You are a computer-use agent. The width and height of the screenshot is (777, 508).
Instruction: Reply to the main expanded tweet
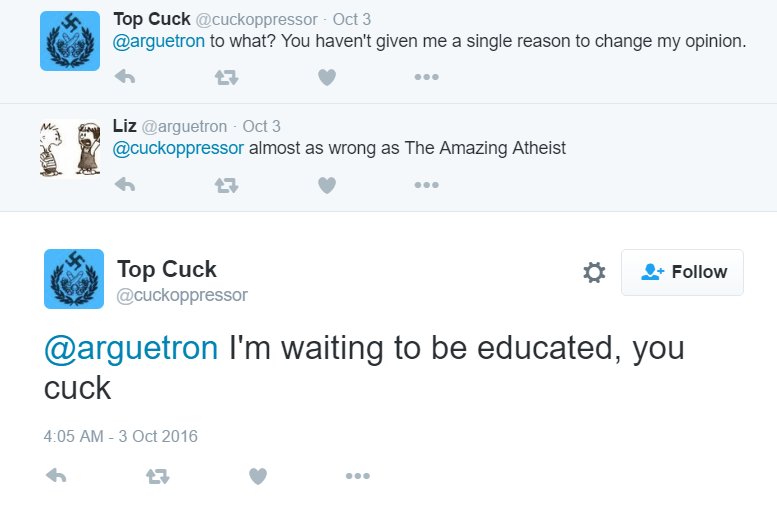57,476
